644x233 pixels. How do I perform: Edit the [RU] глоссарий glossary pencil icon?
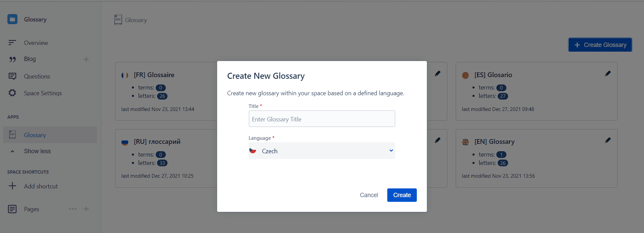[437, 140]
